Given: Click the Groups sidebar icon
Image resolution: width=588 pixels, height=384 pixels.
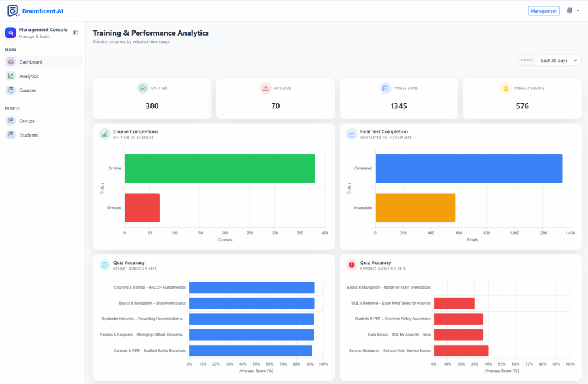Looking at the screenshot, I should click(10, 121).
